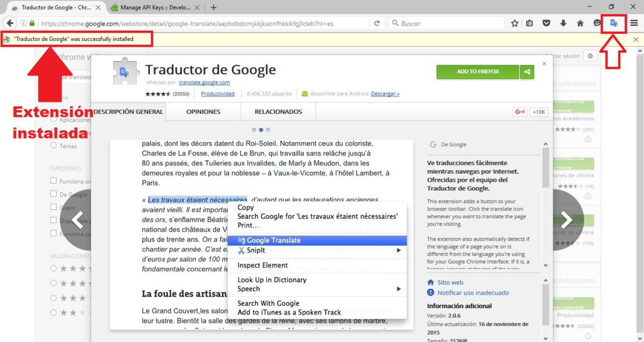Click the description panel scroll down arrow

point(546,265)
